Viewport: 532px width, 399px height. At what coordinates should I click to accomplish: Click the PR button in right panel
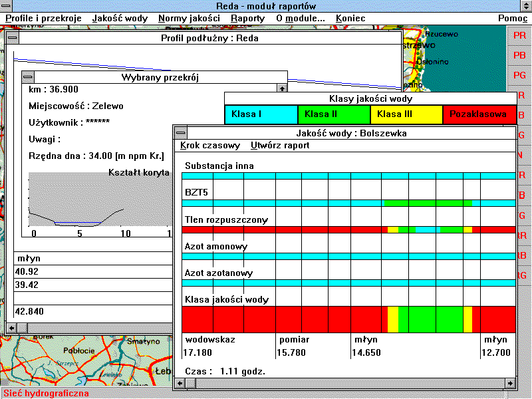519,35
